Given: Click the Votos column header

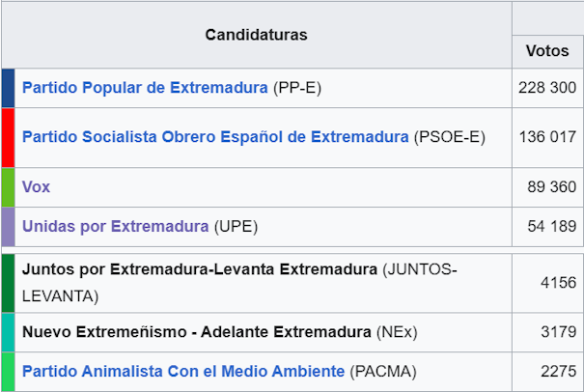Looking at the screenshot, I should [546, 50].
